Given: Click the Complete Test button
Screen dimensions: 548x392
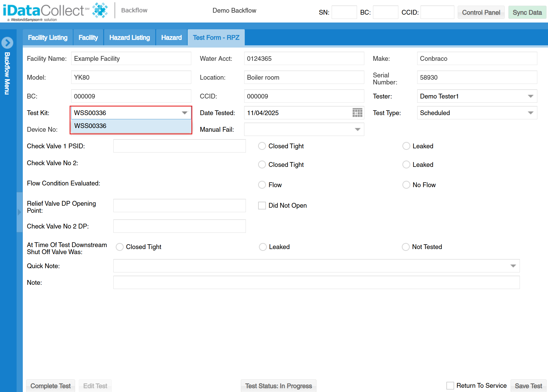Looking at the screenshot, I should tap(50, 386).
